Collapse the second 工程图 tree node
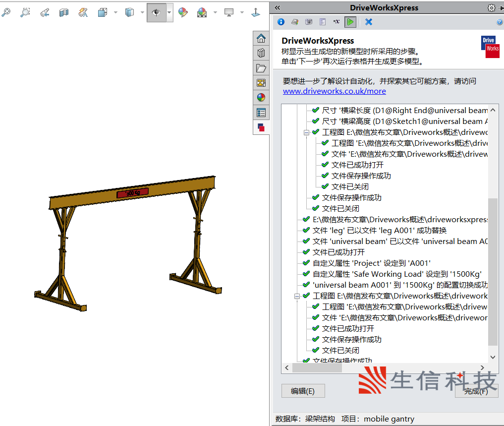 pos(297,297)
